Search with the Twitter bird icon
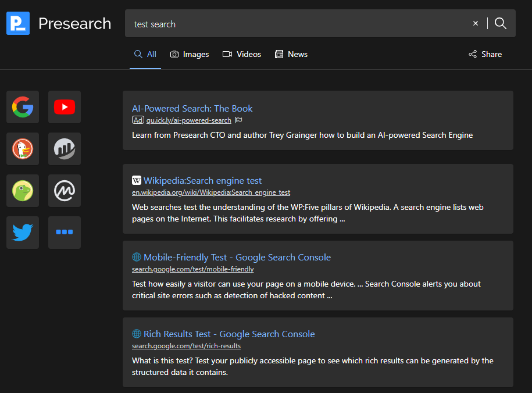This screenshot has height=393, width=532. (x=23, y=233)
